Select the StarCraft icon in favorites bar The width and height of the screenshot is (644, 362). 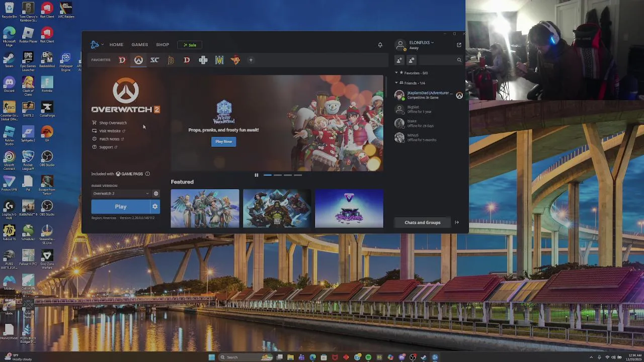[154, 60]
